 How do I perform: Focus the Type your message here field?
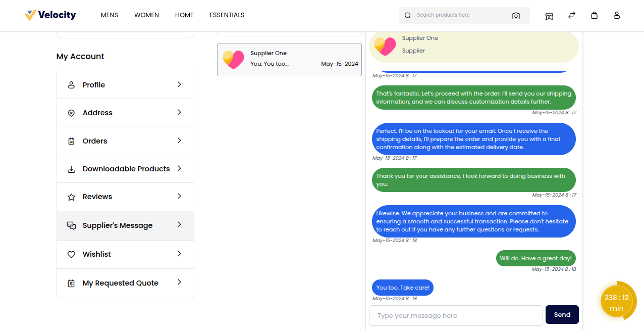point(456,316)
